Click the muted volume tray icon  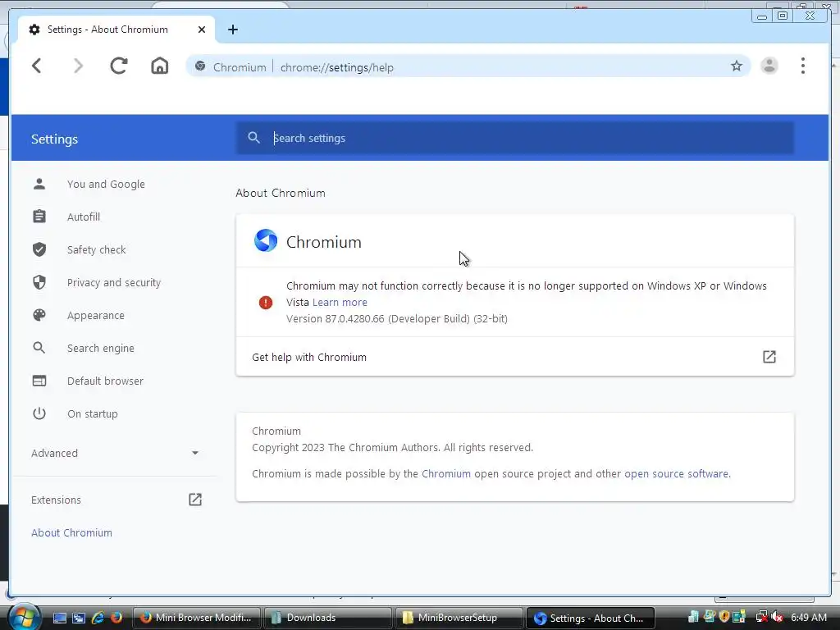tap(778, 618)
